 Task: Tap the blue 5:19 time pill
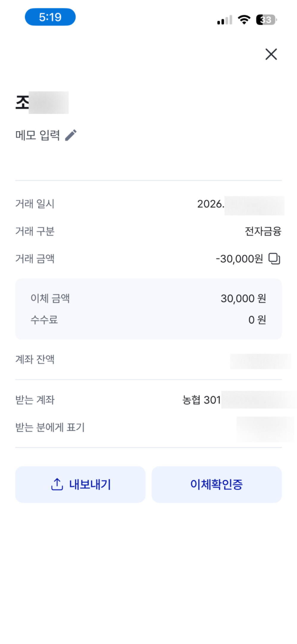coord(50,17)
